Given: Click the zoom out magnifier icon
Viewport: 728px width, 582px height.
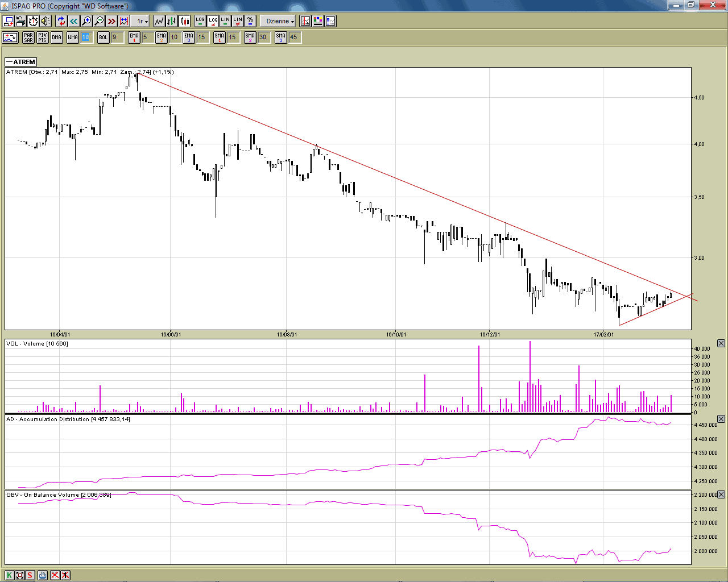Looking at the screenshot, I should (99, 21).
